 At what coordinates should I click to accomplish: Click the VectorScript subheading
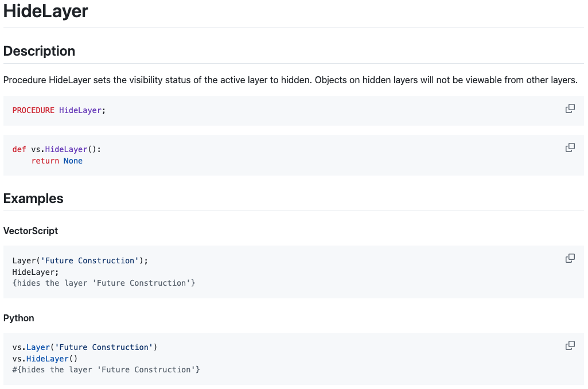(x=30, y=231)
